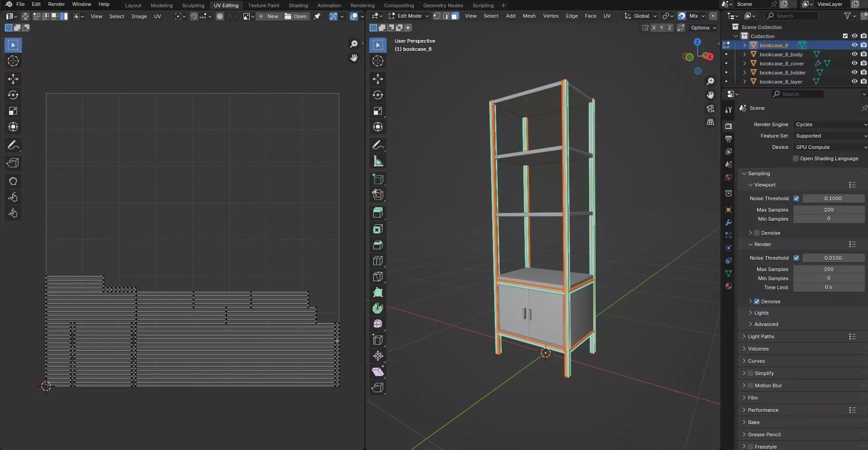Screen dimensions: 868x450
Task: Open the Output properties tab
Action: point(729,138)
